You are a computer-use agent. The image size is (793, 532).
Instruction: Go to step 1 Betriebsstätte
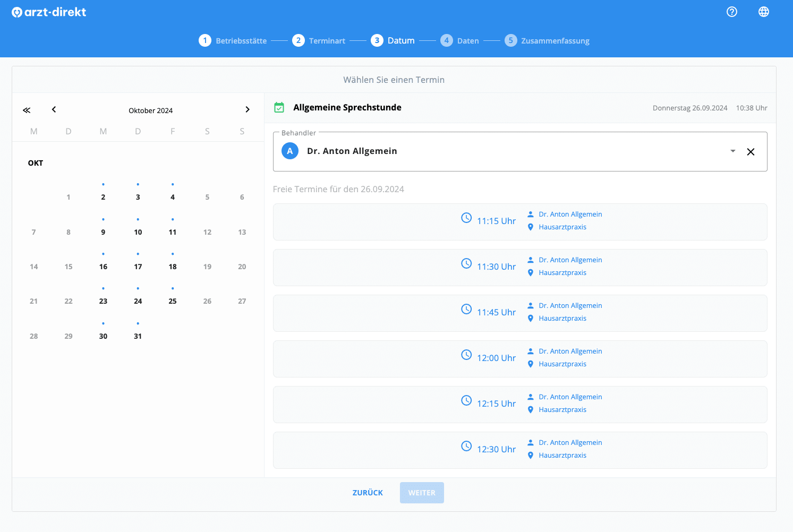click(233, 40)
